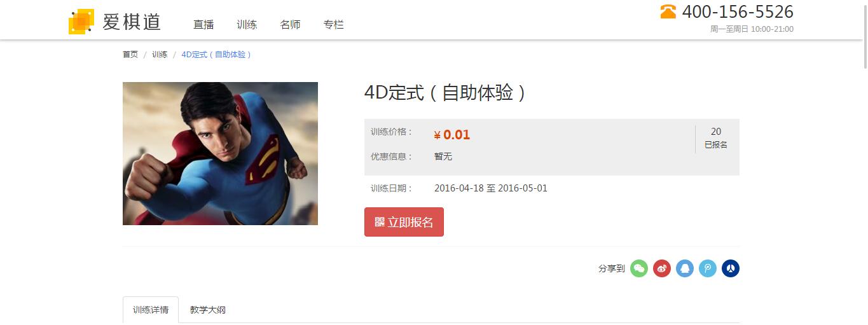Go to the 名师 section
This screenshot has width=868, height=325.
(x=290, y=25)
